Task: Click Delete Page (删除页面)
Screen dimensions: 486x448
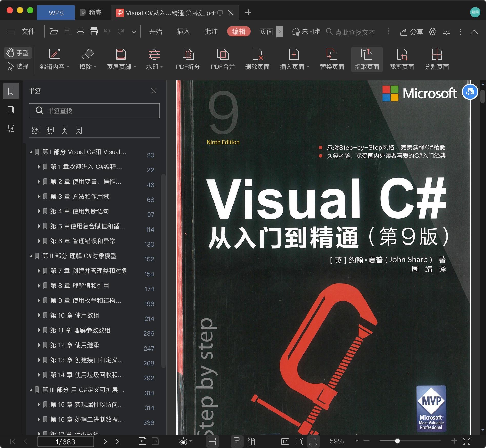Action: [x=257, y=59]
